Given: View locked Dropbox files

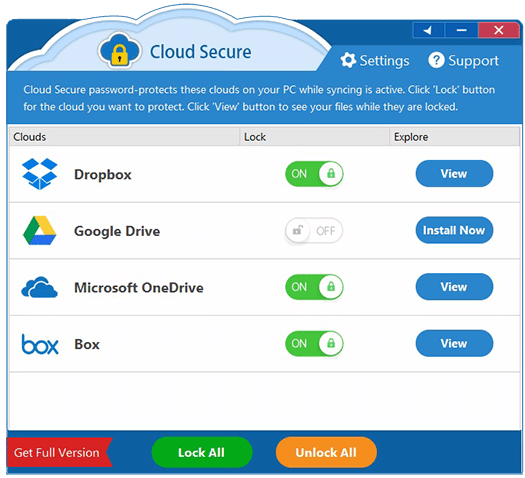Looking at the screenshot, I should (x=454, y=174).
